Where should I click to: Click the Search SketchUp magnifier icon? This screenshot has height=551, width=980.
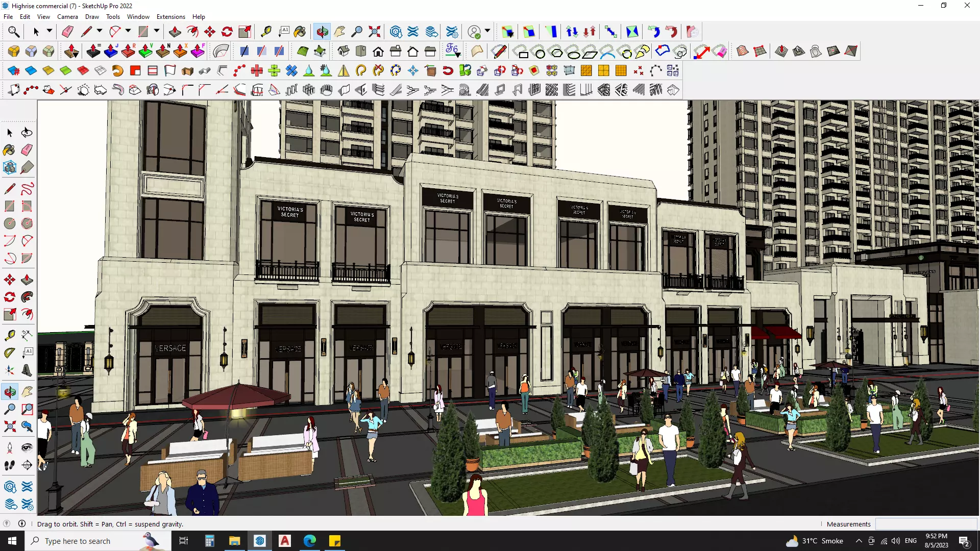[x=14, y=32]
